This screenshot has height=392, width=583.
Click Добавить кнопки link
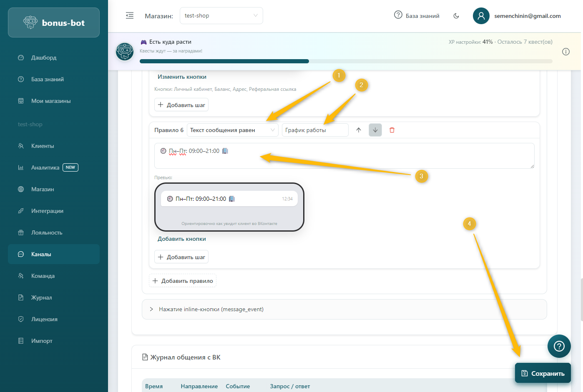pyautogui.click(x=182, y=239)
